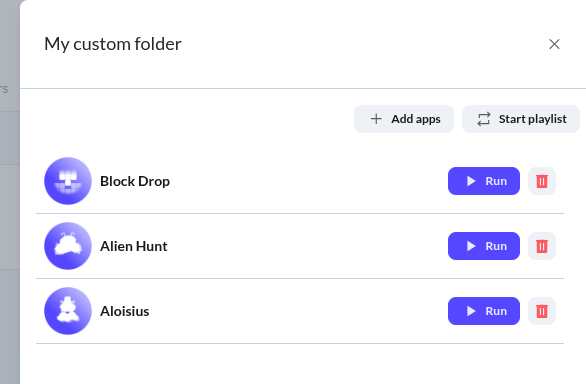586x384 pixels.
Task: Select the Alien Hunt app name
Action: pyautogui.click(x=134, y=246)
